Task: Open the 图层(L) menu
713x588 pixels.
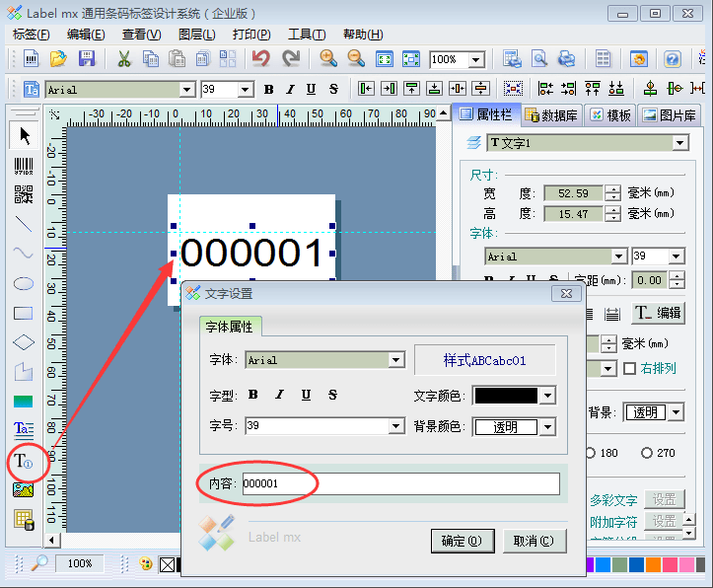Action: pyautogui.click(x=196, y=35)
